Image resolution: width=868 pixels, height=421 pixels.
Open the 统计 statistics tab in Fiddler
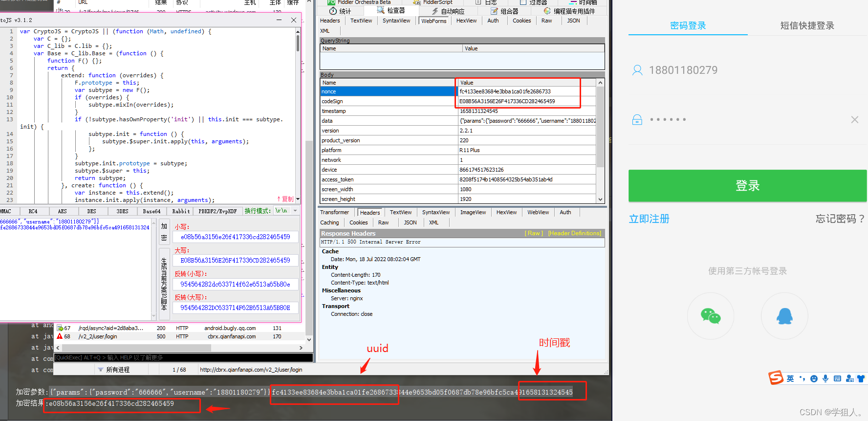click(340, 11)
